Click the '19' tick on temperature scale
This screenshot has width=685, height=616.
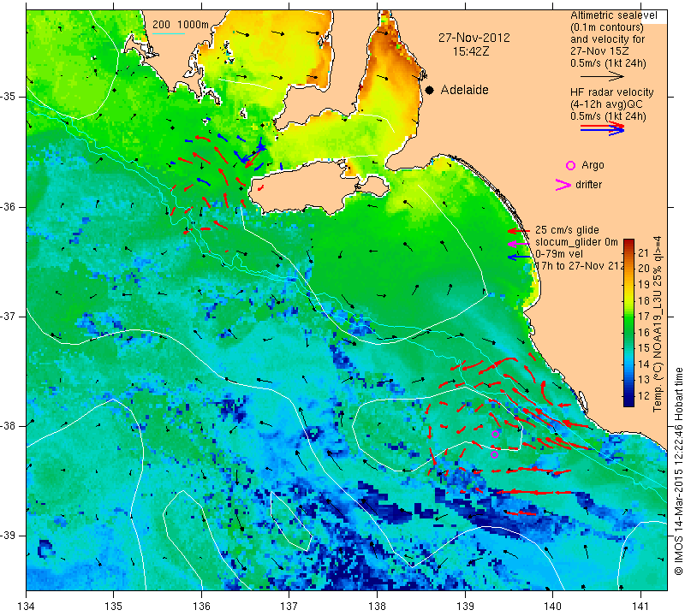click(x=644, y=285)
